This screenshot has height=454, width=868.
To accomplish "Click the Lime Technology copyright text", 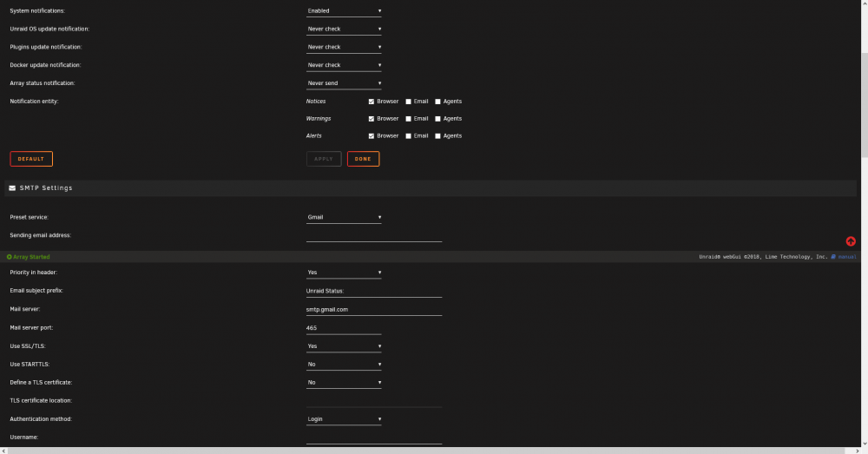I will point(763,257).
